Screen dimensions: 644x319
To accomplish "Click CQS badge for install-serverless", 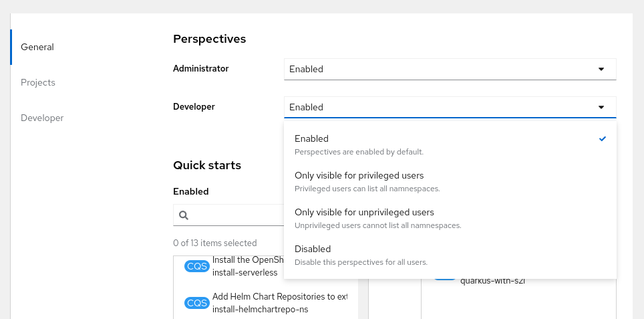I will point(197,266).
